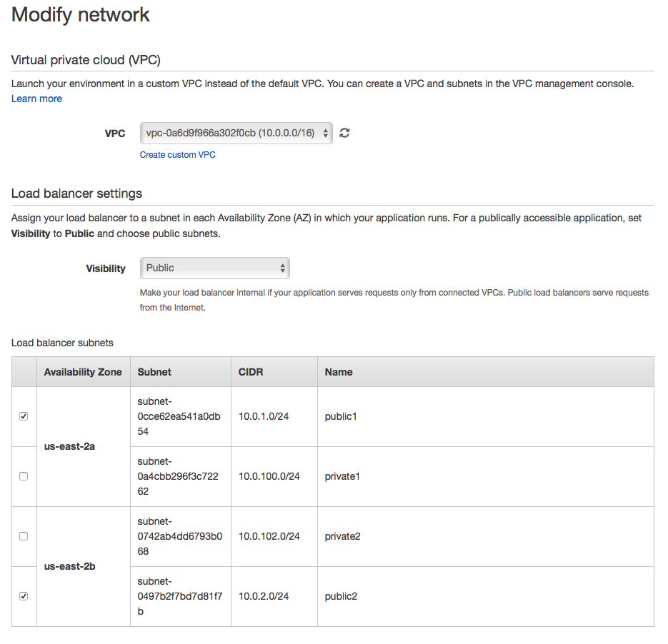
Task: Uncheck the public1 subnet checkbox
Action: tap(24, 416)
